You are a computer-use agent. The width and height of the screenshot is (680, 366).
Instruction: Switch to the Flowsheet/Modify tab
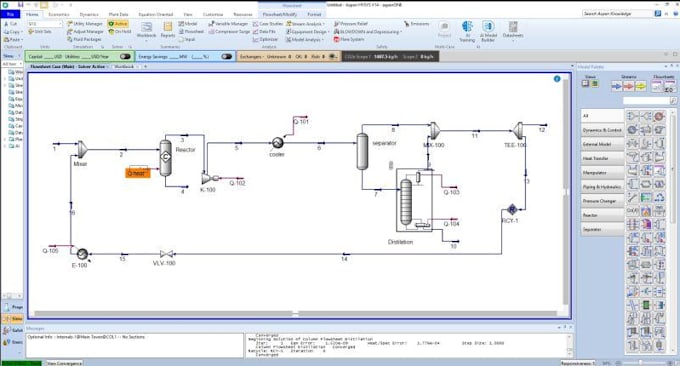click(280, 14)
